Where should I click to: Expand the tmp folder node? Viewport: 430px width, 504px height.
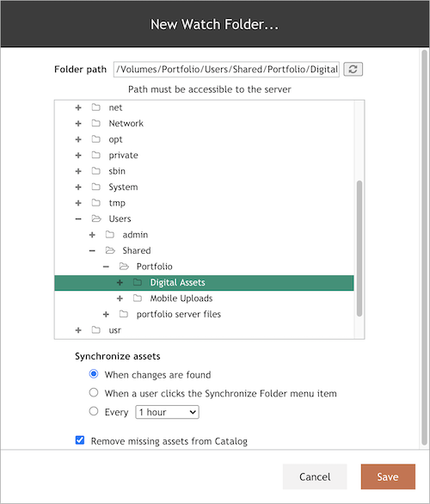point(78,203)
